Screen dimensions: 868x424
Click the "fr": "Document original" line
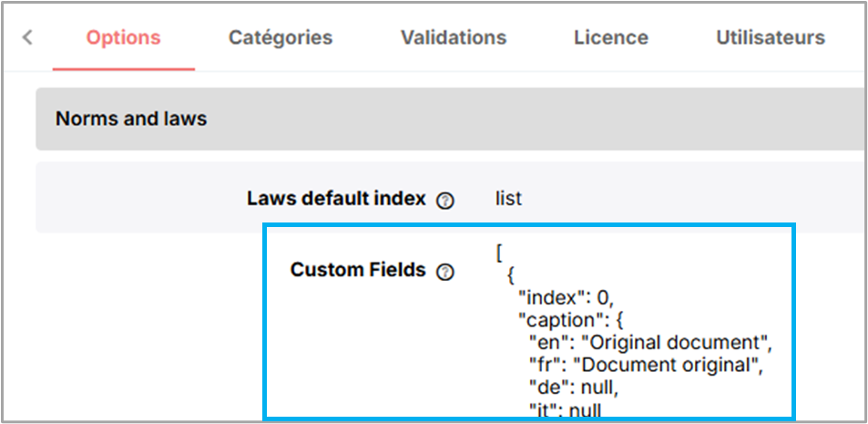644,366
